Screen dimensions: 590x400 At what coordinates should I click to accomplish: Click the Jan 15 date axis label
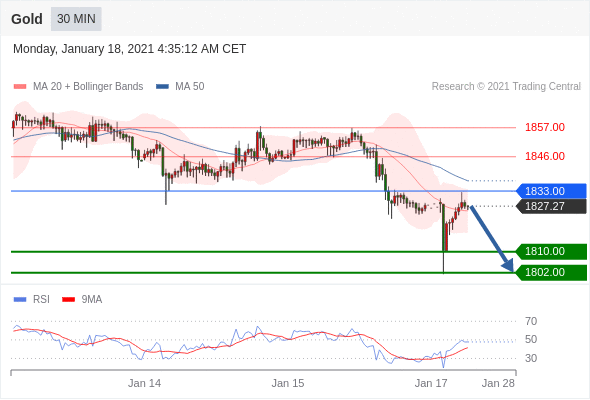[x=288, y=383]
